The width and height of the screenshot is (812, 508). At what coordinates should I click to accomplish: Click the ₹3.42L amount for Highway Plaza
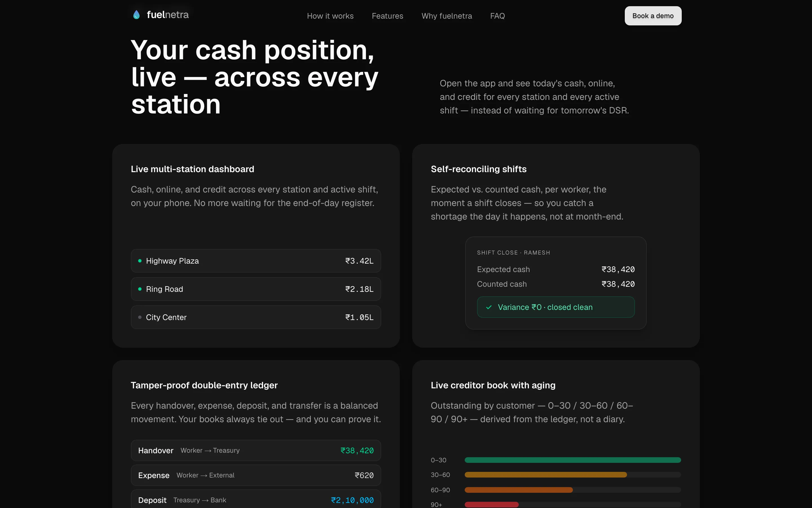(359, 261)
